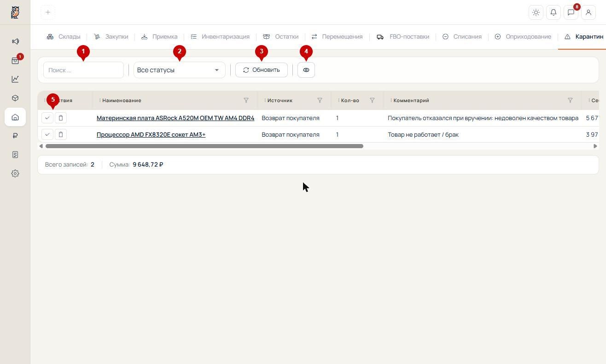Switch to the Остатки tab
Viewport: 606px width, 364px height.
coord(281,36)
